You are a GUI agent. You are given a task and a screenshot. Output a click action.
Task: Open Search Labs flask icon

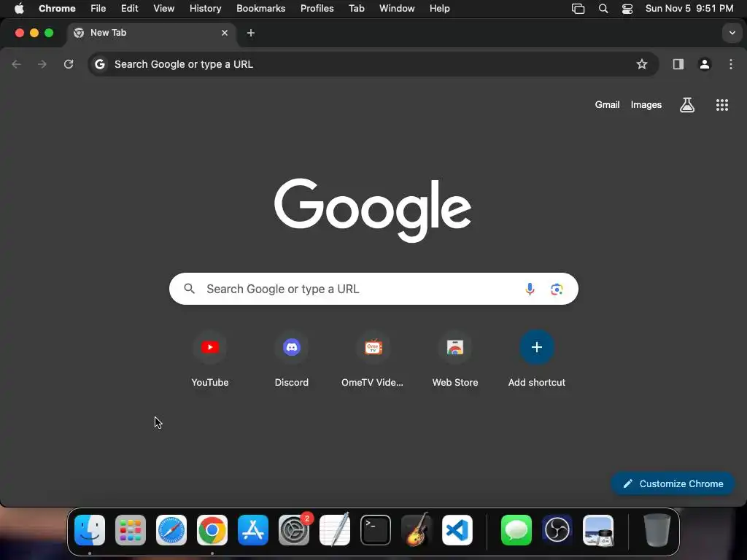686,105
